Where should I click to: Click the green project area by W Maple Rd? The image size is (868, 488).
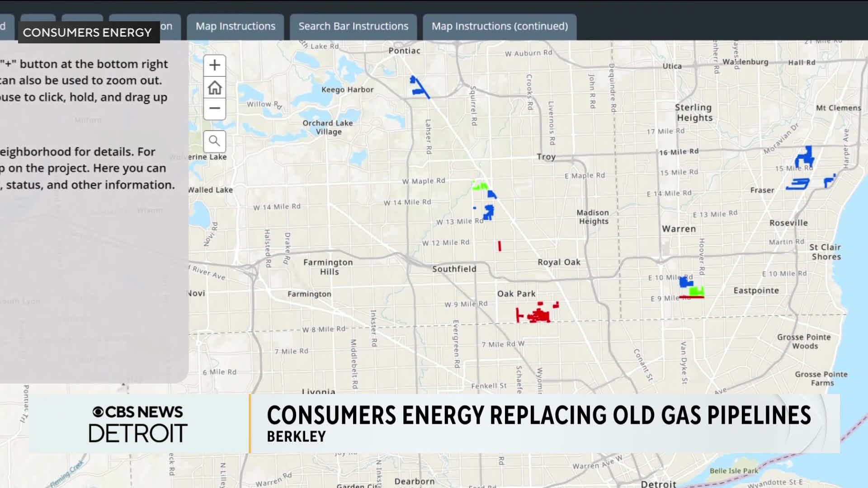pyautogui.click(x=480, y=186)
